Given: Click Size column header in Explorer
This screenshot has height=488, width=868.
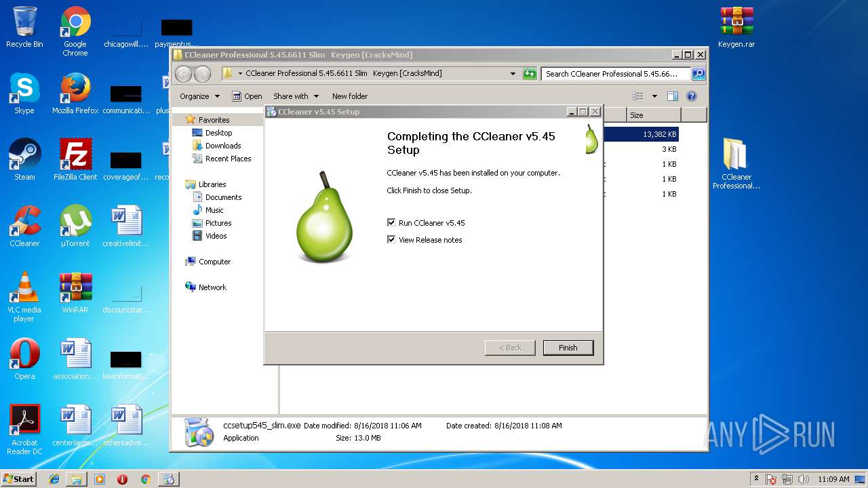Looking at the screenshot, I should [654, 115].
